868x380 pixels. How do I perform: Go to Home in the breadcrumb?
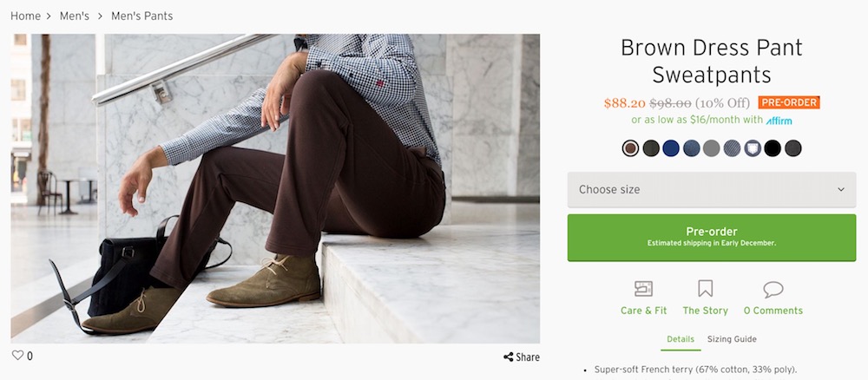coord(25,16)
